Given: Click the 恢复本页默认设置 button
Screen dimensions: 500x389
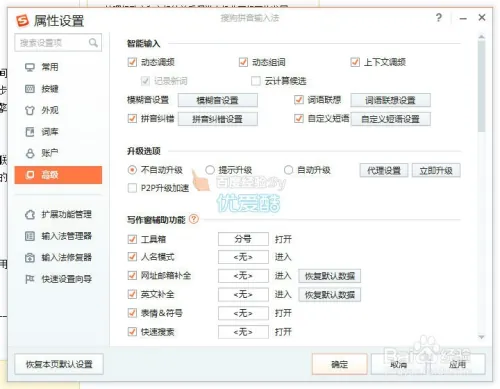Looking at the screenshot, I should 59,364.
